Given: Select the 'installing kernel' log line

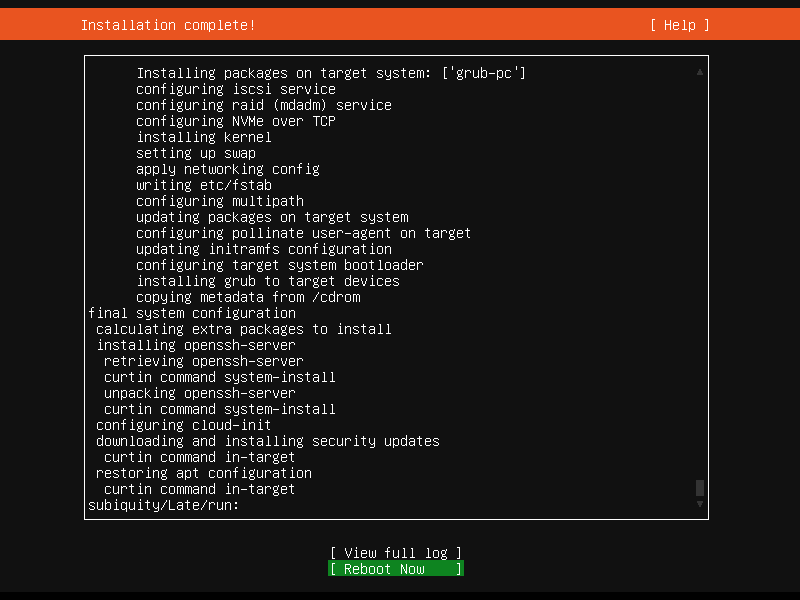Looking at the screenshot, I should pos(204,137).
